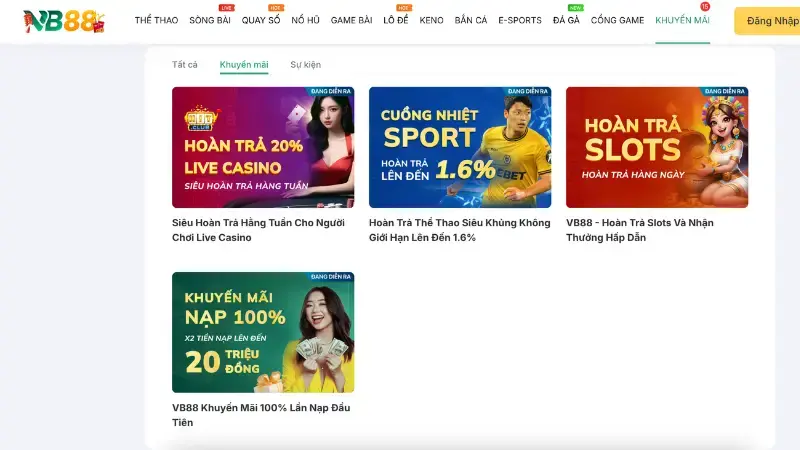800x450 pixels.
Task: Select Nổ Hũ in navigation
Action: point(305,20)
